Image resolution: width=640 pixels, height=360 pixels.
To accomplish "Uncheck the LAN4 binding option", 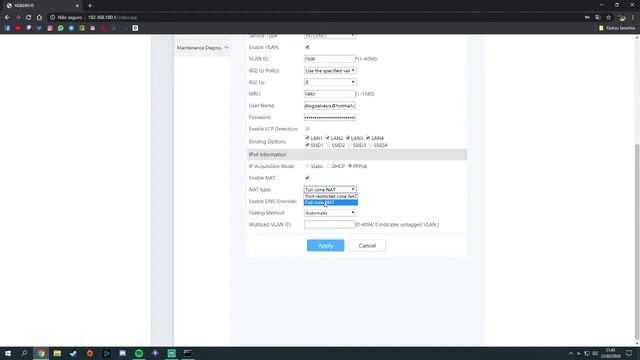I will [368, 138].
